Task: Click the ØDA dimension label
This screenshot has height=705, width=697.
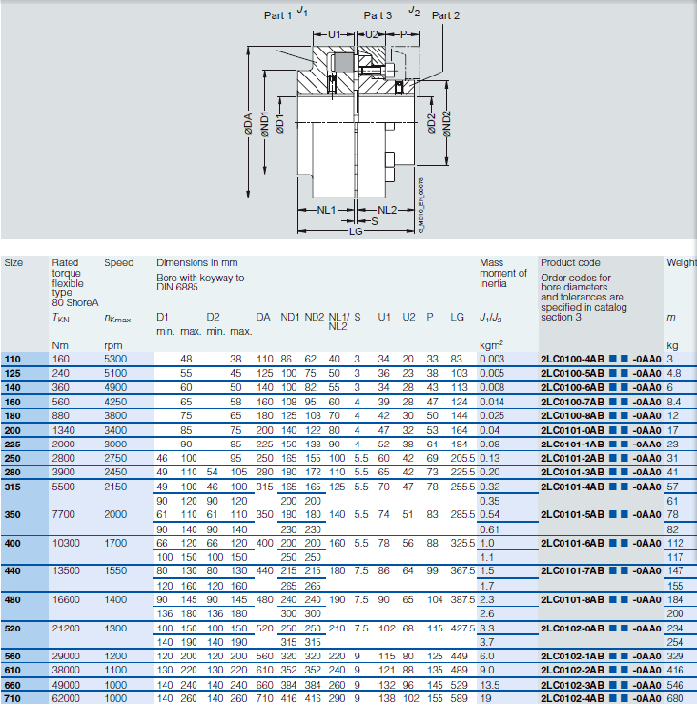Action: pos(247,124)
